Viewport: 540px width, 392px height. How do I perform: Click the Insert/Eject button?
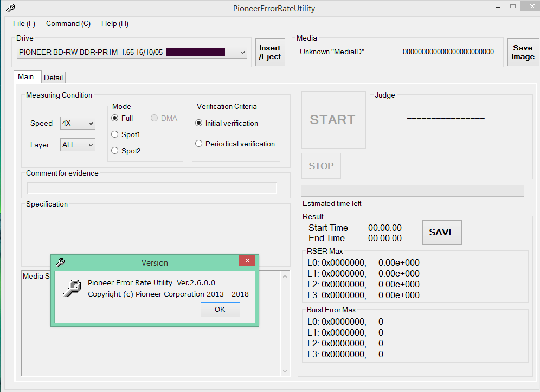[270, 53]
